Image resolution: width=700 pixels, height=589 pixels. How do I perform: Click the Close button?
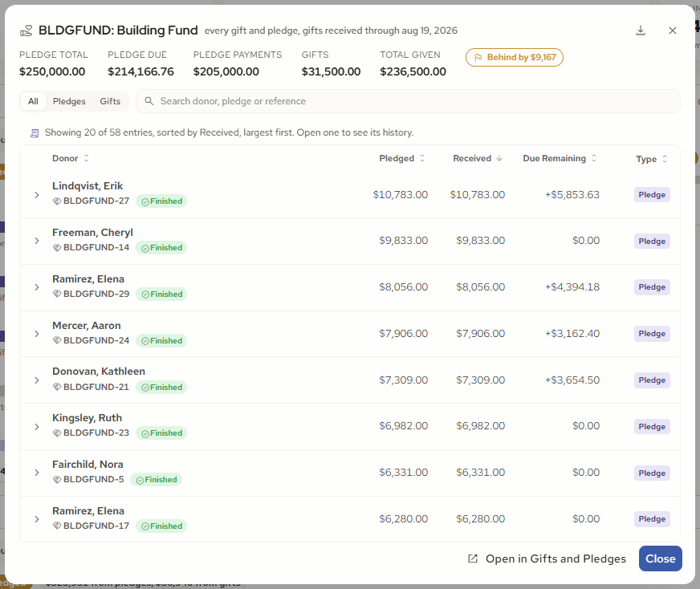(661, 559)
